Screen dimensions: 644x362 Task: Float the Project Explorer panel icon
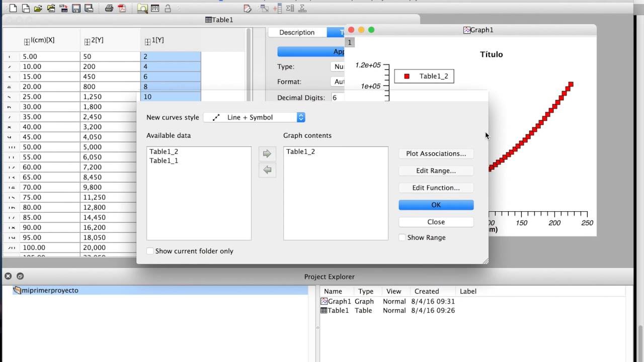[x=20, y=276]
